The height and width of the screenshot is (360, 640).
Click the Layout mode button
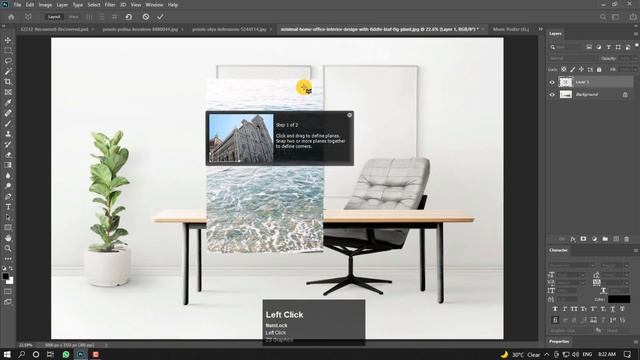[54, 17]
